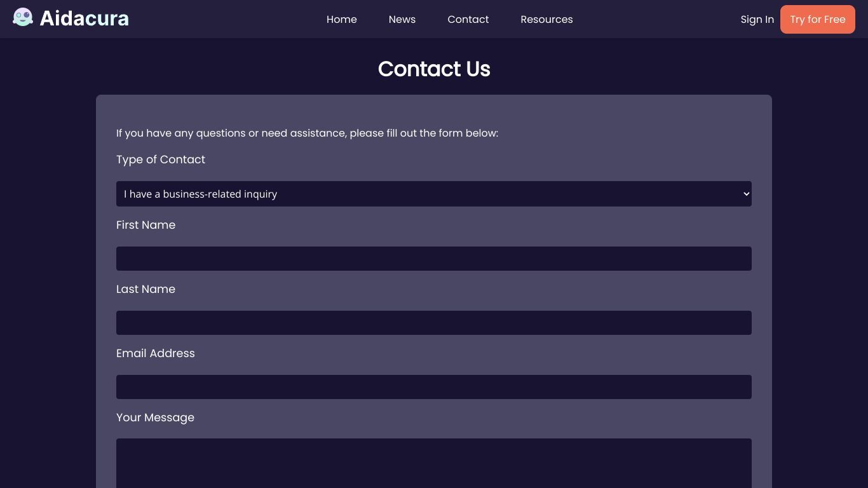
Task: Click the Email Address label
Action: click(x=156, y=353)
